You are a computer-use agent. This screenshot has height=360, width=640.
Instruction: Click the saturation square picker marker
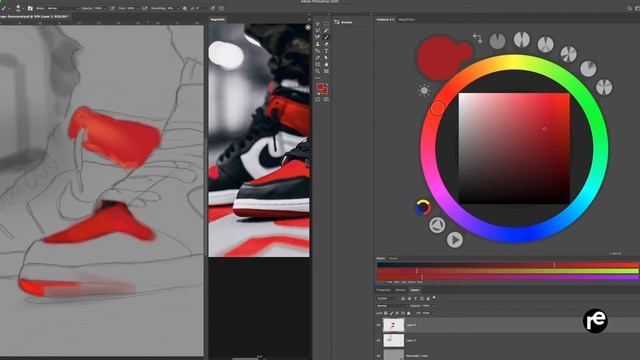coord(544,129)
